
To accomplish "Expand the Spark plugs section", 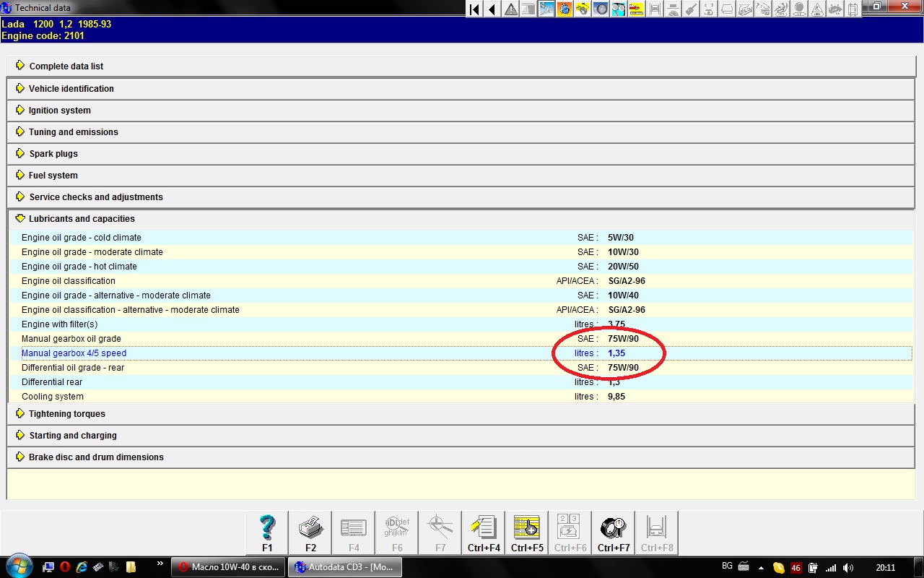I will coord(462,154).
